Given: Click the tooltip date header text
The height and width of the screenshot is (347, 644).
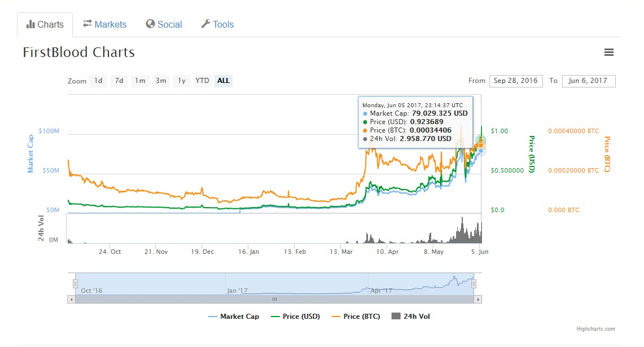Looking at the screenshot, I should 413,105.
